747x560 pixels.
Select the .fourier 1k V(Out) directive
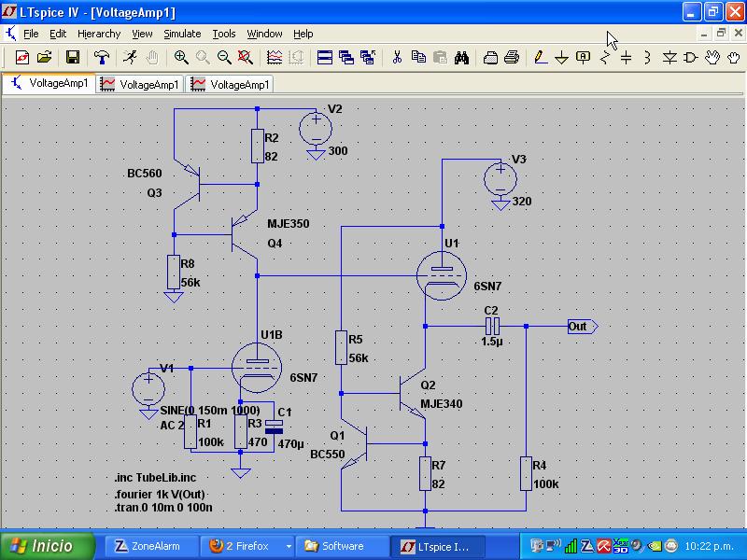click(x=160, y=495)
